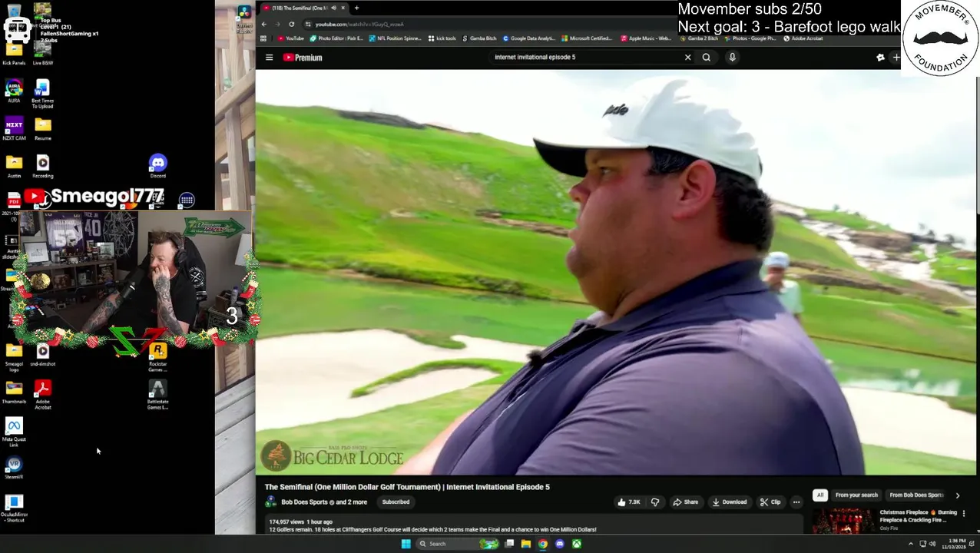The image size is (980, 553).
Task: Open the Windows Start menu
Action: coord(406,544)
